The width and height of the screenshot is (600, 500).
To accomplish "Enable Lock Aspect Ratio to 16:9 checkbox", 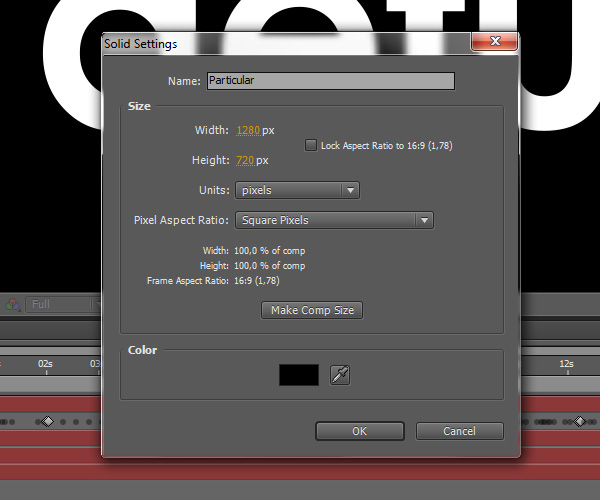I will click(x=311, y=145).
